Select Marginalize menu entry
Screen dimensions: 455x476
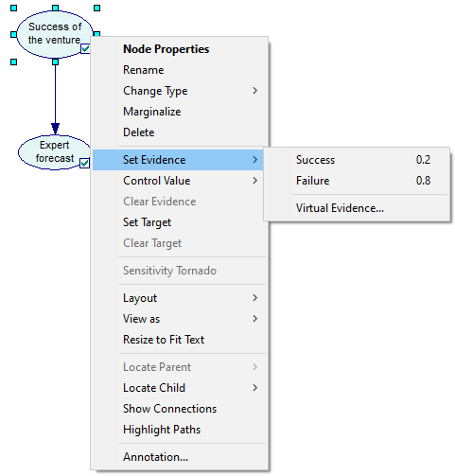point(151,112)
